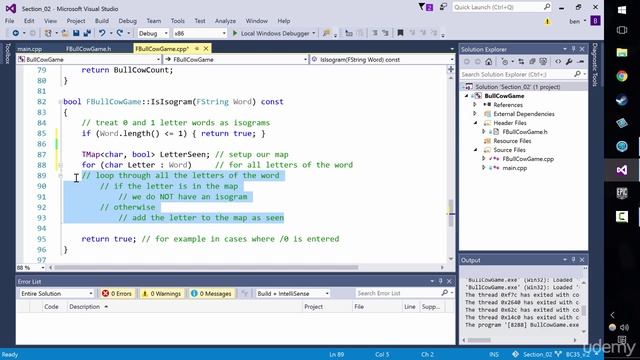The width and height of the screenshot is (640, 360).
Task: Open the 88 % zoom dropdown
Action: [x=31, y=268]
